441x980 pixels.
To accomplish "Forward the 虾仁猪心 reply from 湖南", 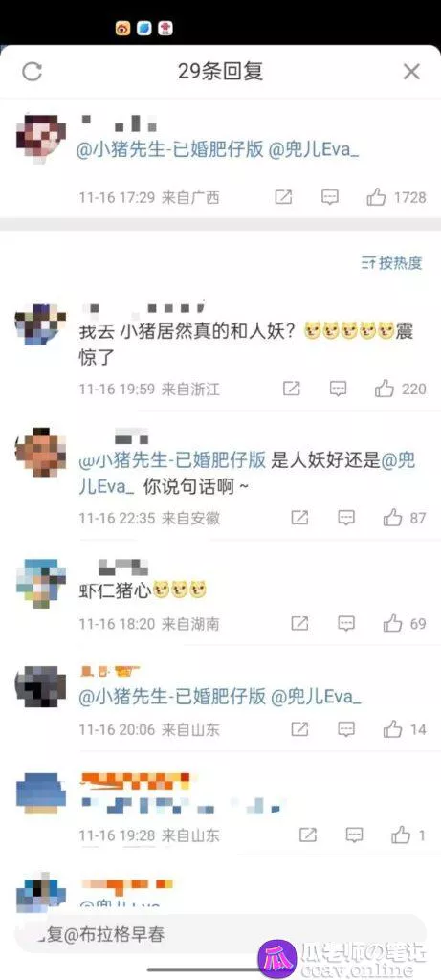I will tap(299, 623).
